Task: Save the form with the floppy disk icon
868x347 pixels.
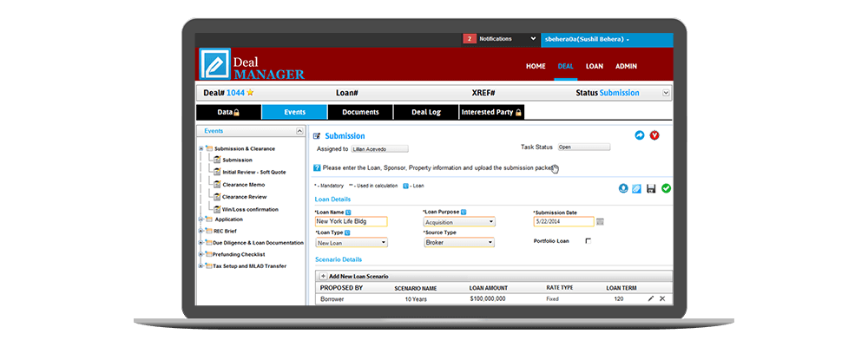Action: (651, 189)
